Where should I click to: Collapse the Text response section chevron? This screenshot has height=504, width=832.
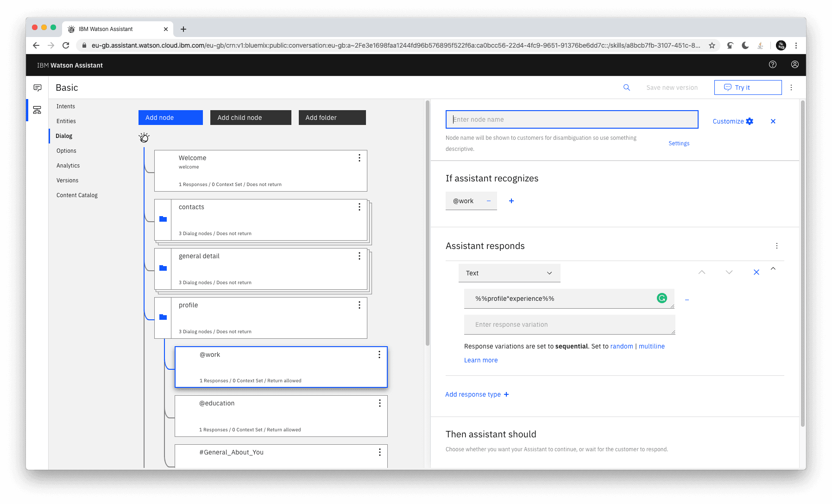click(x=773, y=268)
